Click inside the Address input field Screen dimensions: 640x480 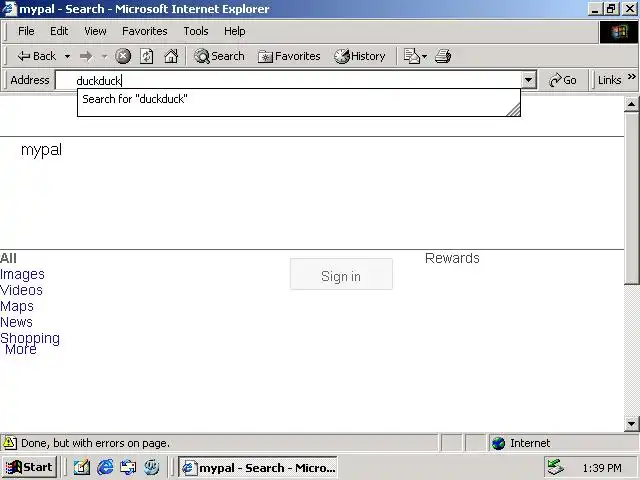[x=288, y=80]
